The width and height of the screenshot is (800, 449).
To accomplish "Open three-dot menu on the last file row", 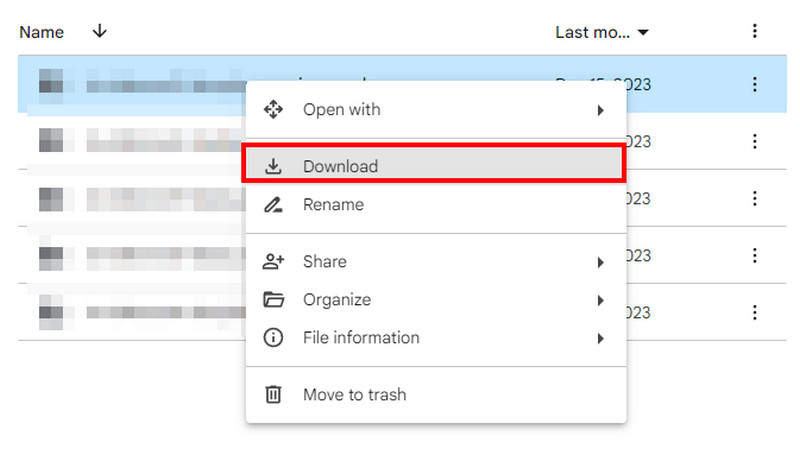I will coord(755,313).
